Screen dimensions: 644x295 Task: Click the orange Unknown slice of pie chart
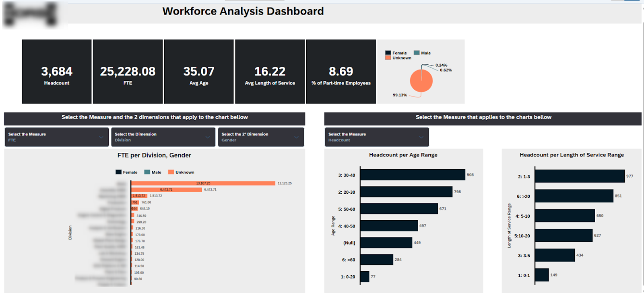(421, 82)
